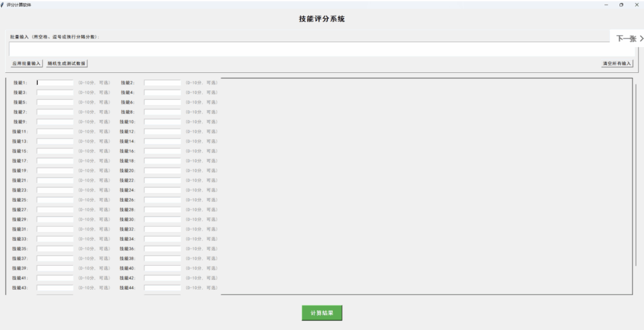Click the 批量输入 instruction label

tap(55, 37)
